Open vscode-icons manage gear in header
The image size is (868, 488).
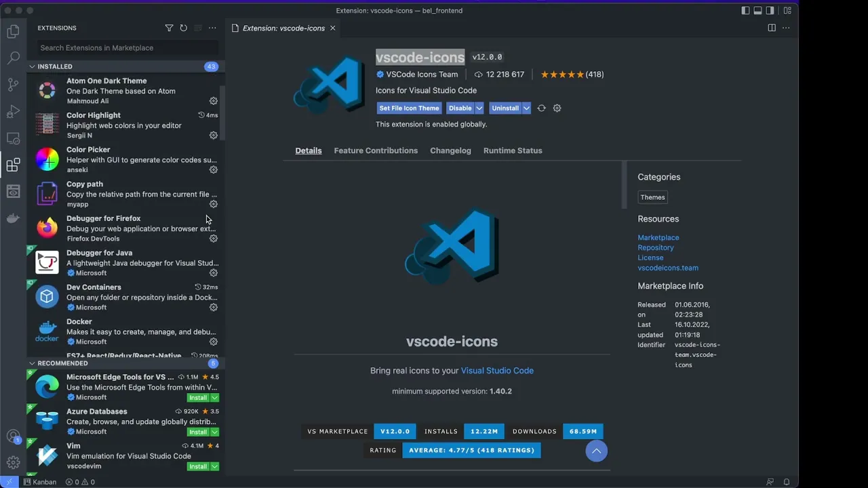click(x=557, y=108)
